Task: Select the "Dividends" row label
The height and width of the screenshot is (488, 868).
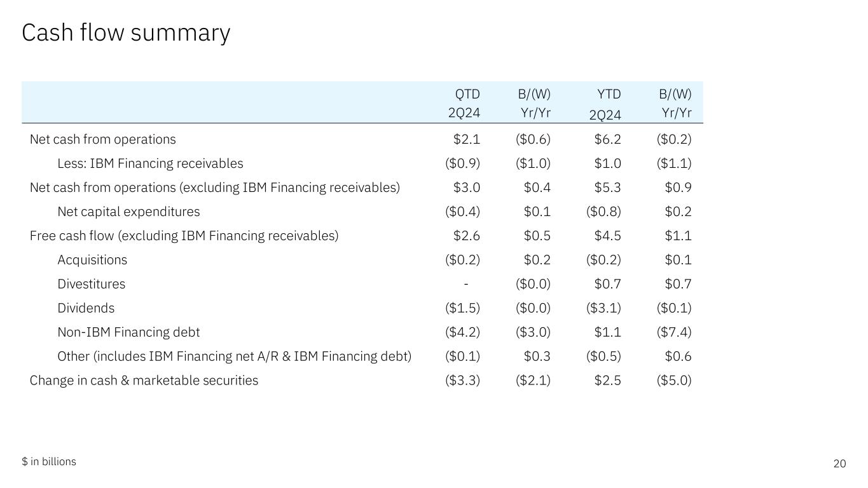Action: coord(86,308)
